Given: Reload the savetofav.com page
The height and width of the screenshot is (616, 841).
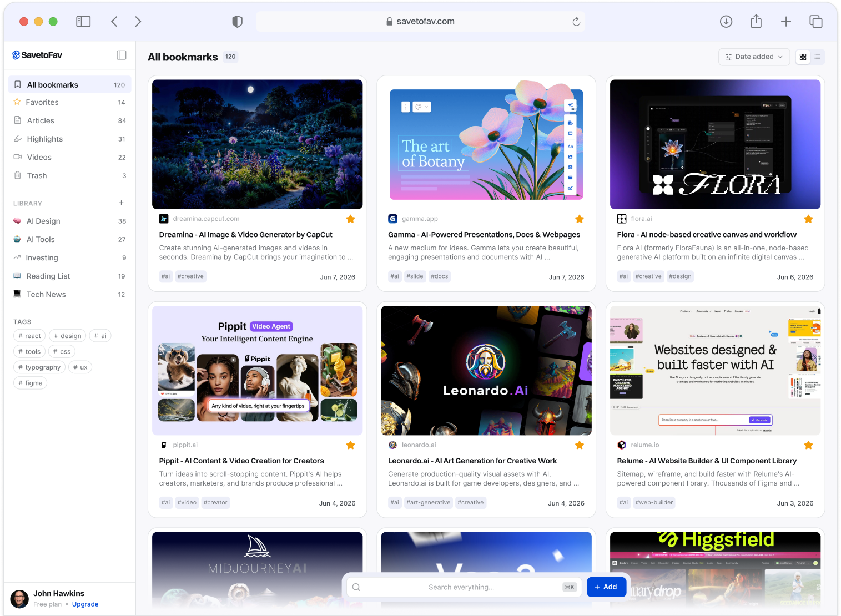Looking at the screenshot, I should (576, 22).
